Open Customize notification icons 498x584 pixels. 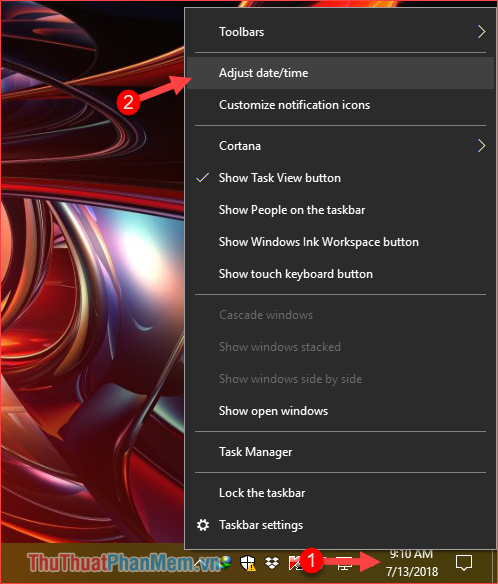(340, 105)
